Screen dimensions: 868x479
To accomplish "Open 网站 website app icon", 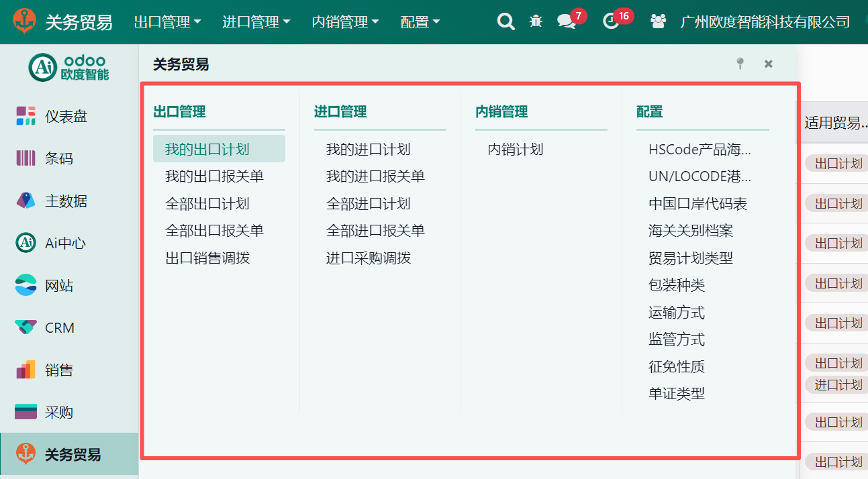I will [x=26, y=285].
